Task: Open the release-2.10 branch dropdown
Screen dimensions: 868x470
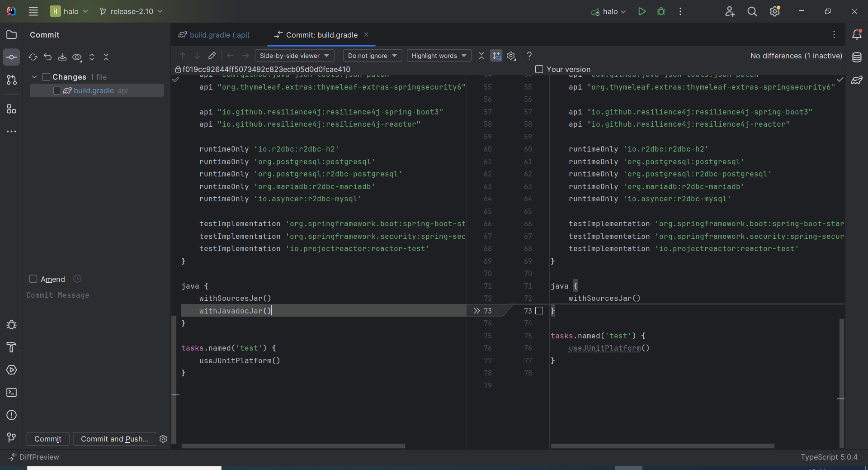Action: [131, 11]
